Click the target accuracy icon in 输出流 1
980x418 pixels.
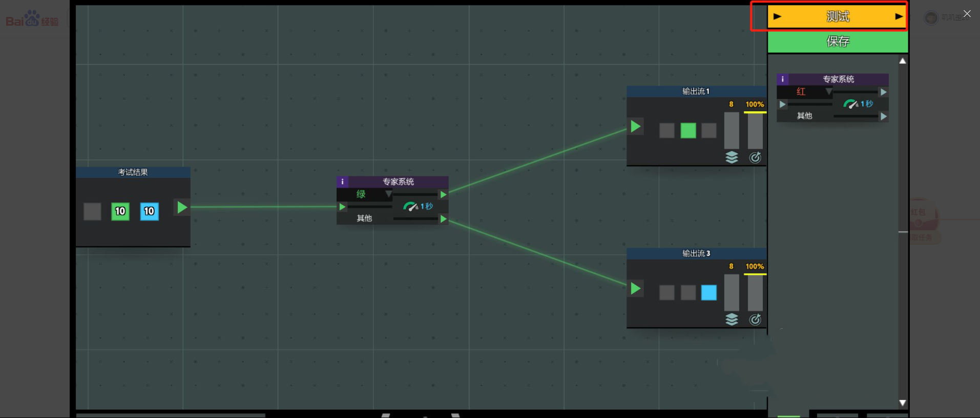tap(755, 157)
